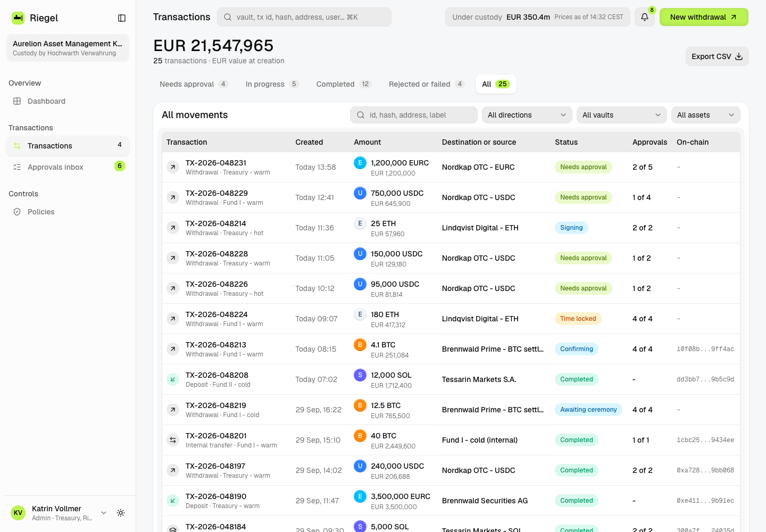Click deposit arrow icon for TX-2026-048208

pos(173,379)
